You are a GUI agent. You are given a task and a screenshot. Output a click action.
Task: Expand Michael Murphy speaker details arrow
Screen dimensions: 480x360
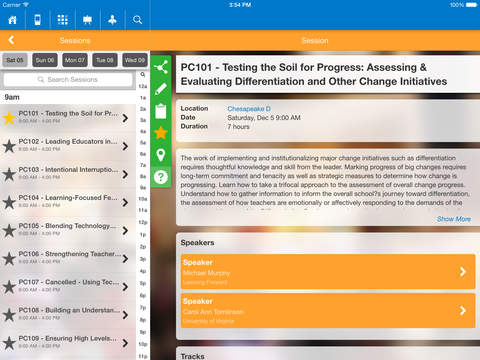pos(463,272)
